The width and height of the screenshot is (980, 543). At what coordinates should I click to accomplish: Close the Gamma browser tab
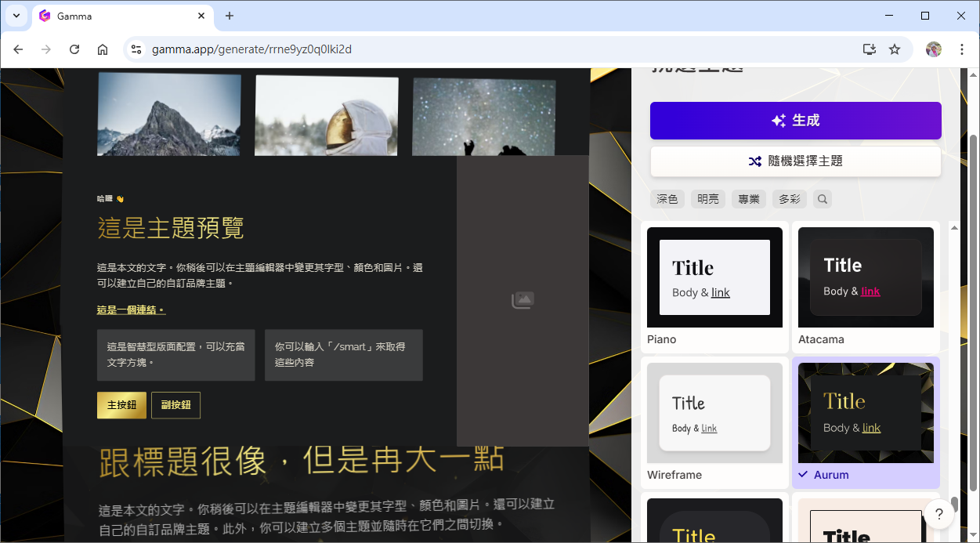coord(201,16)
